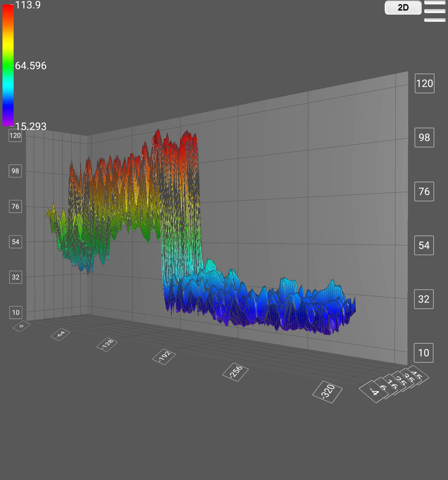Click the 54 label on left axis
448x480 pixels.
(16, 242)
